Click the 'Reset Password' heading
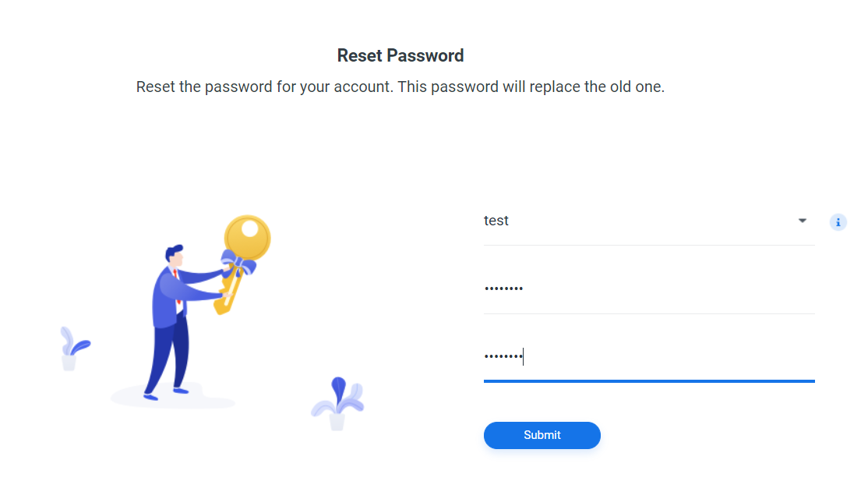The image size is (868, 499). 400,56
